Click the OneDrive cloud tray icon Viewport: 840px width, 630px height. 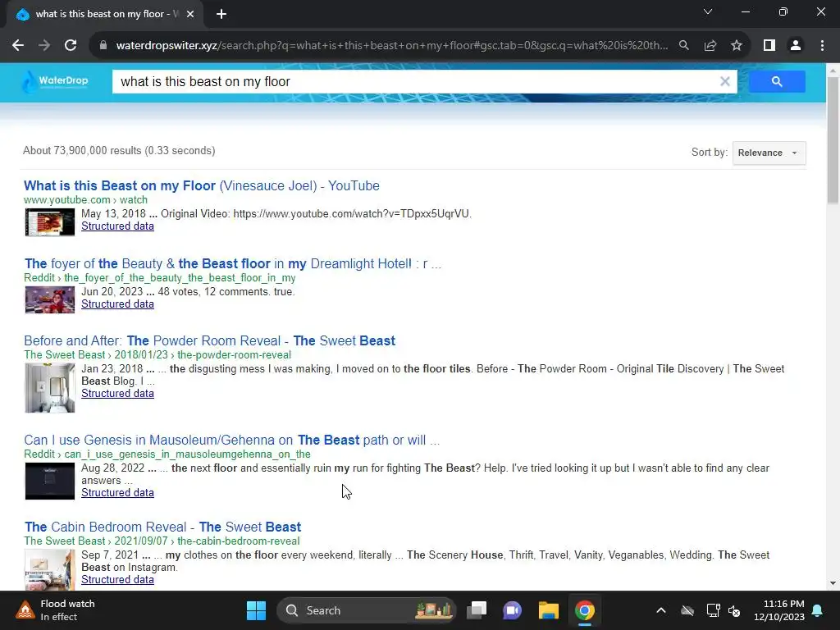[x=687, y=610]
